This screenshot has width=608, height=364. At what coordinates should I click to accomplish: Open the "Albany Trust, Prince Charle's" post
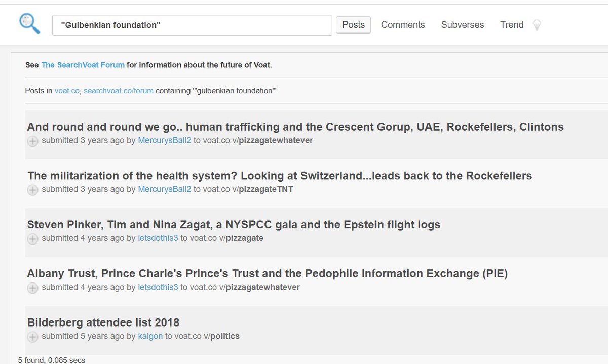(x=268, y=273)
